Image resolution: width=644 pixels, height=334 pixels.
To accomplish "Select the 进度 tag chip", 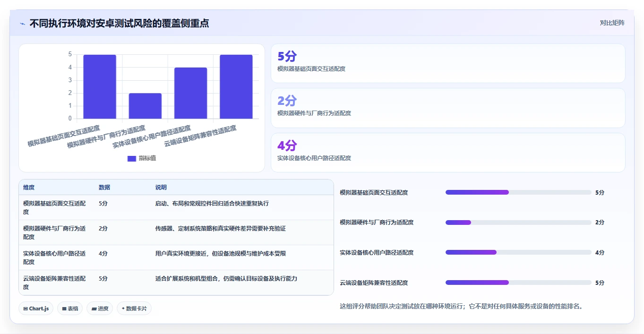I will (100, 308).
